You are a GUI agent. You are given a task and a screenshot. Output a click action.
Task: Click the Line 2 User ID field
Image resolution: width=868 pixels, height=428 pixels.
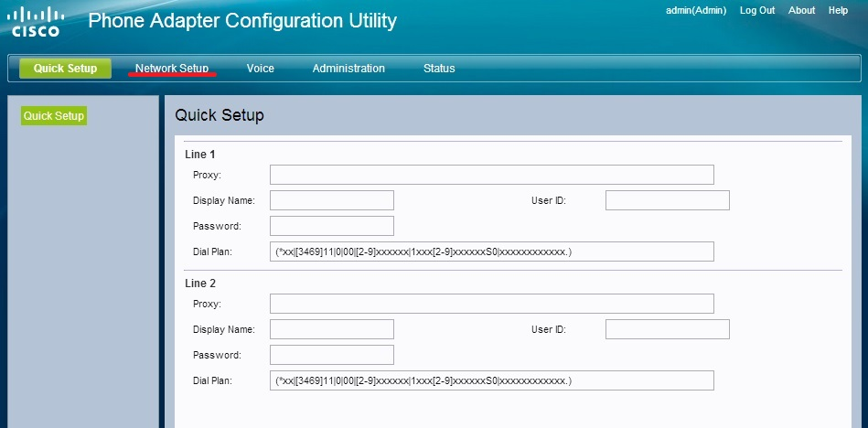(668, 329)
